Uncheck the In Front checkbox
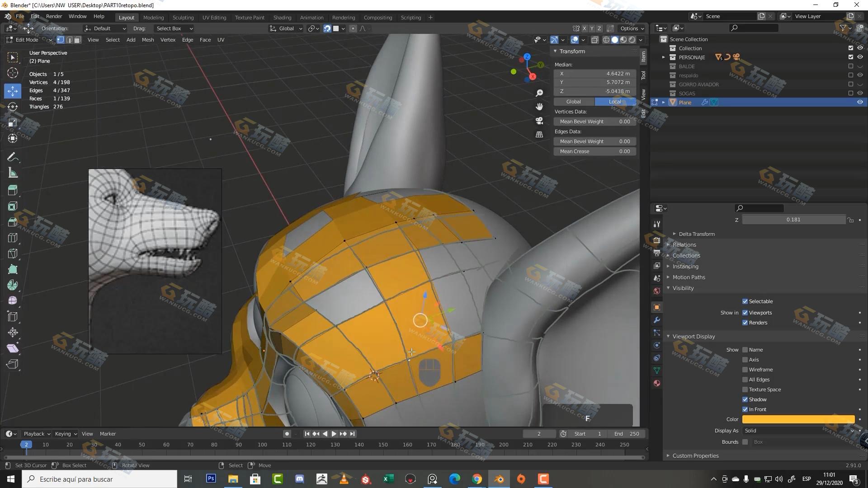 745,409
